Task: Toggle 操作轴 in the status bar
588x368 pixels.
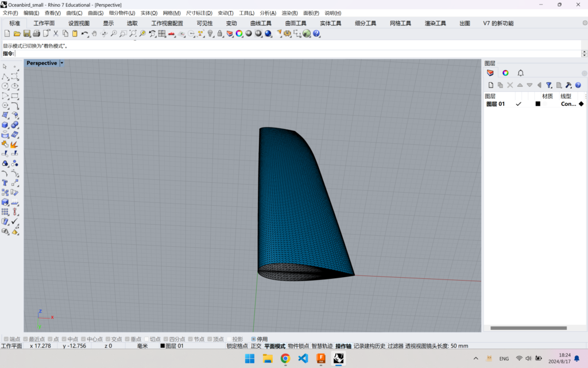Action: coord(343,346)
